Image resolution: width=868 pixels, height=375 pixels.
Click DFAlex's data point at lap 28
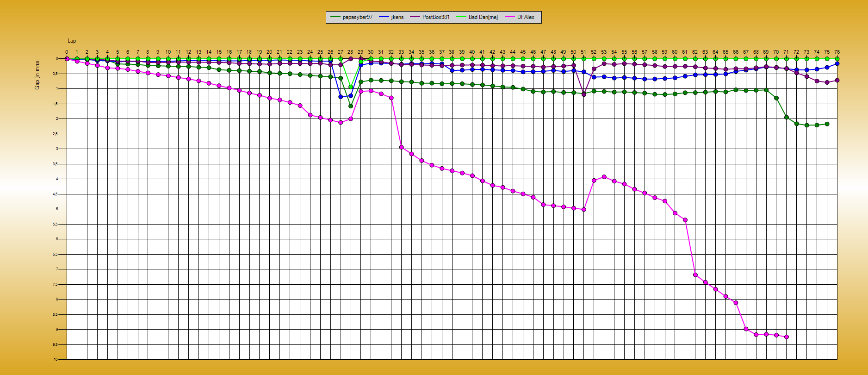click(x=350, y=119)
